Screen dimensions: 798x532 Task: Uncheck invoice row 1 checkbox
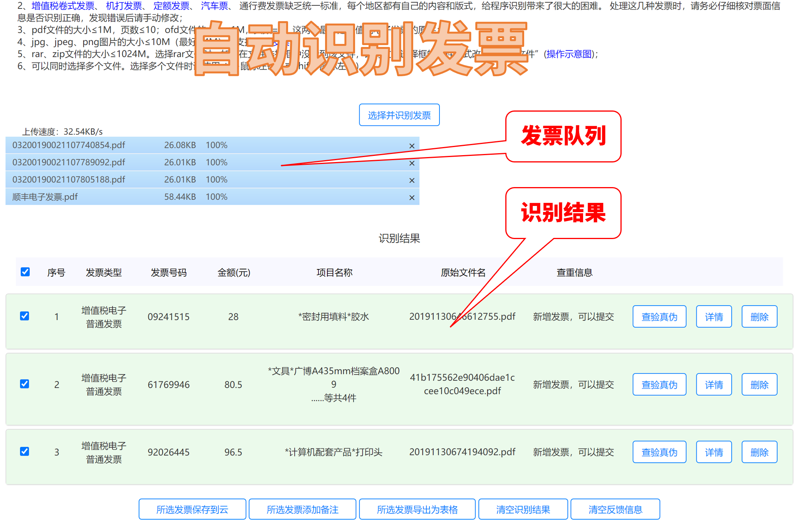pos(25,316)
